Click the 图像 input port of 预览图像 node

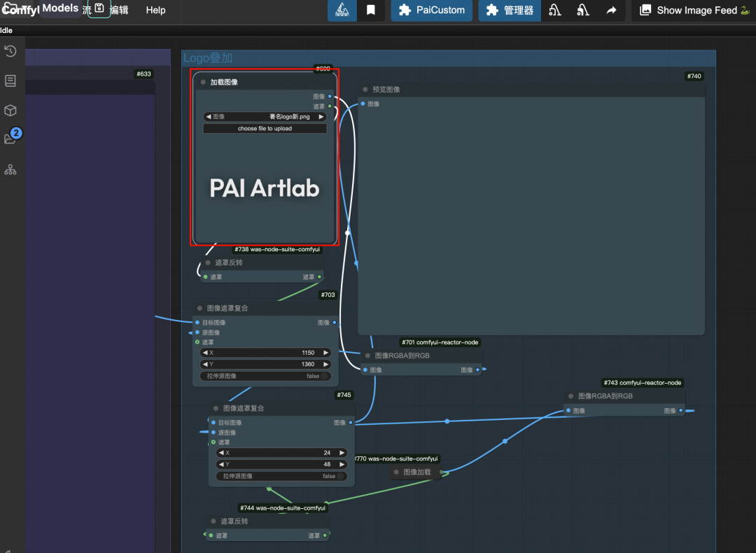pyautogui.click(x=363, y=104)
